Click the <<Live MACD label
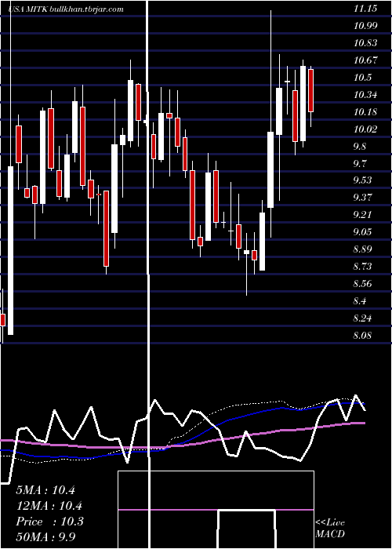392x549 pixels. point(330,528)
